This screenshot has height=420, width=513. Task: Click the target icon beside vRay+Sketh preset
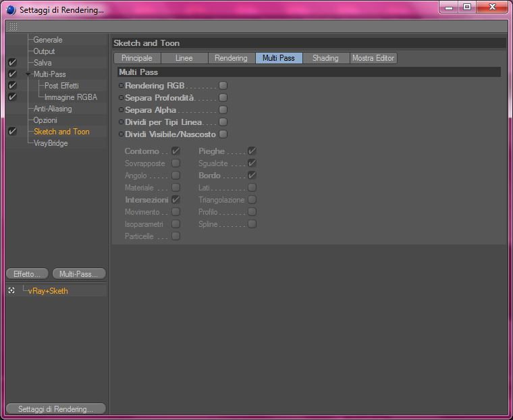pos(11,291)
